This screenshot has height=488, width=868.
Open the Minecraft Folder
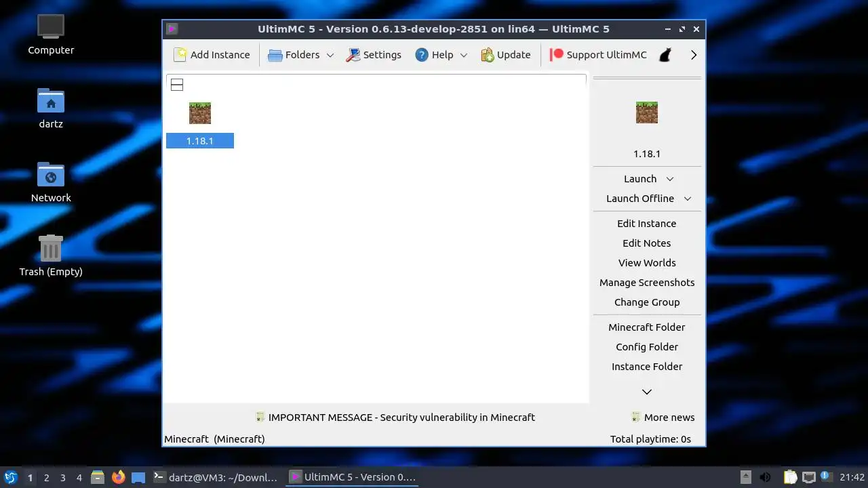[x=647, y=327]
